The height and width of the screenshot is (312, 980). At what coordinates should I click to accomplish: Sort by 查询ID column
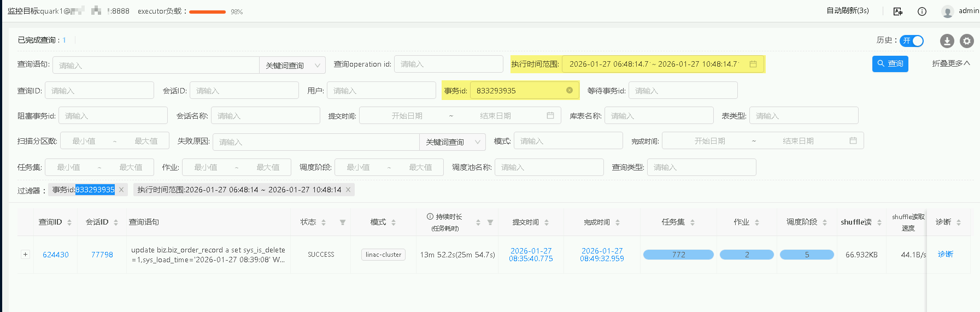tap(69, 222)
